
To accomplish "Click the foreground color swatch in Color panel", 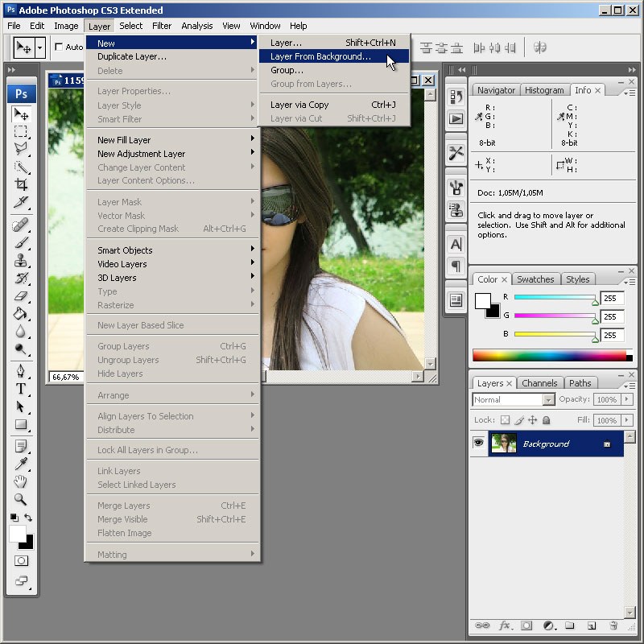I will pos(482,300).
